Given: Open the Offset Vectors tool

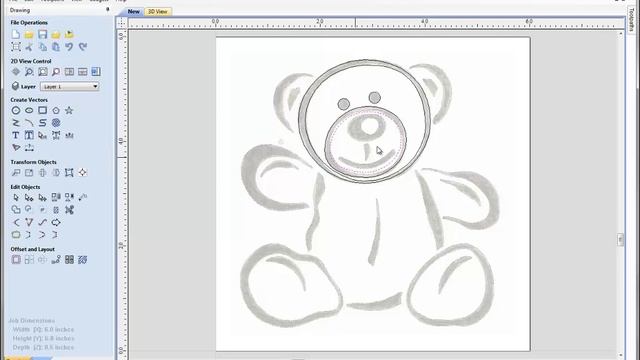Looking at the screenshot, I should point(16,260).
